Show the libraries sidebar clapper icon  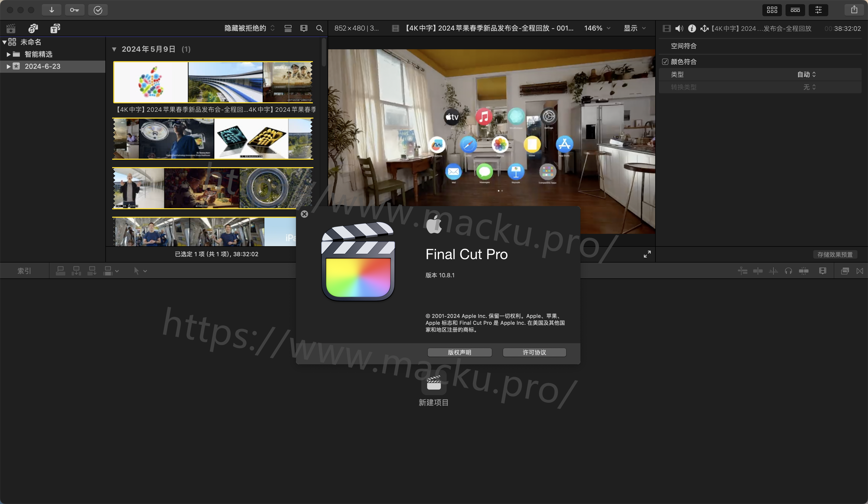click(11, 28)
